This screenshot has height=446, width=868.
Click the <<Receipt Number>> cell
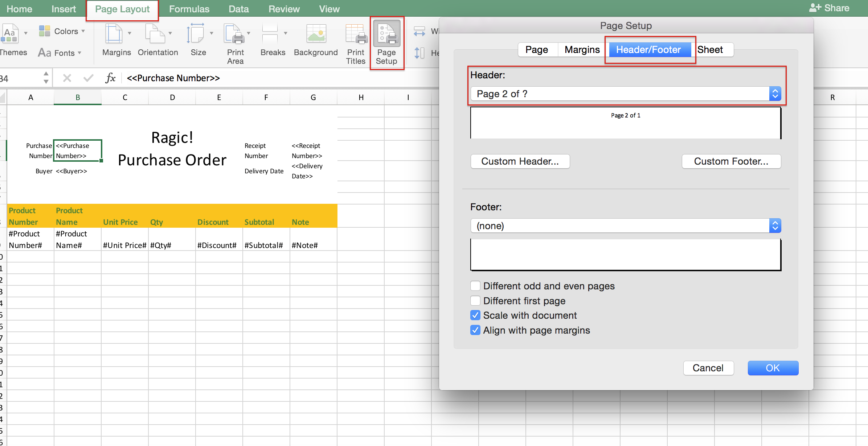point(313,150)
